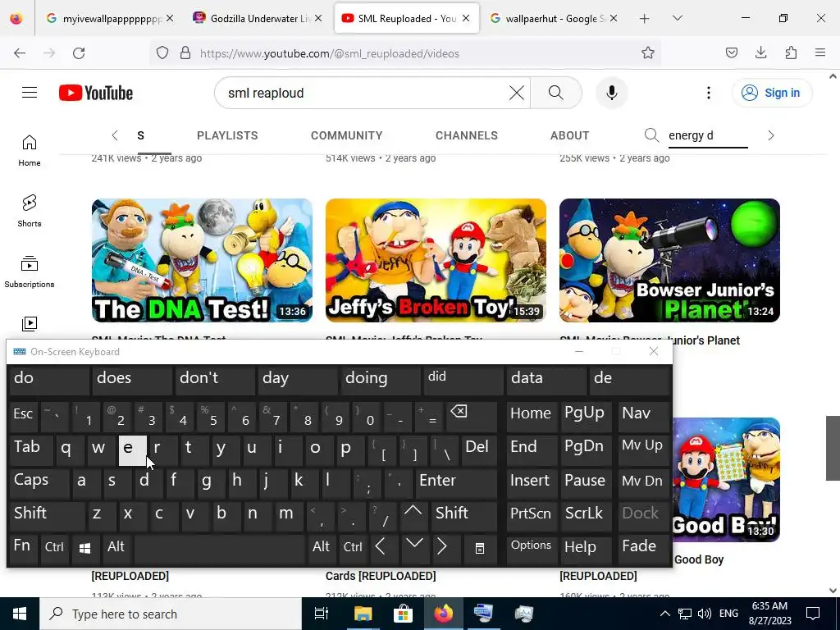Screen dimensions: 840x630
Task: Open Task View on taskbar
Action: tap(322, 614)
